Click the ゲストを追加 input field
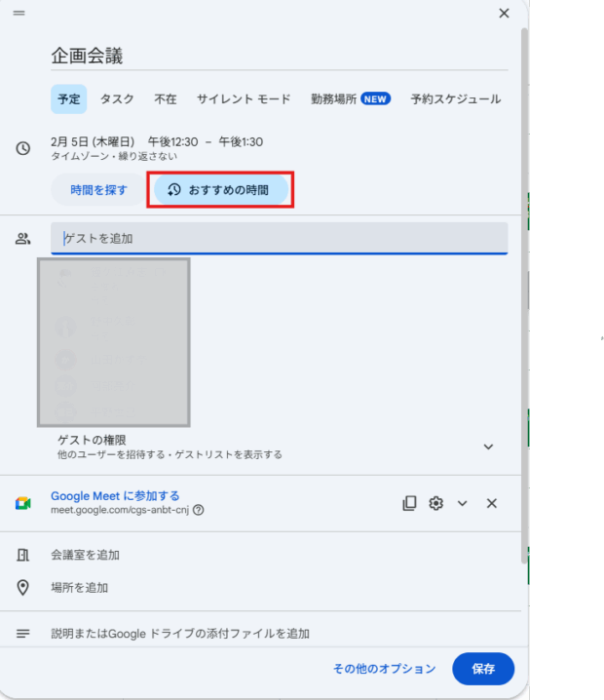This screenshot has height=700, width=604. (x=279, y=238)
